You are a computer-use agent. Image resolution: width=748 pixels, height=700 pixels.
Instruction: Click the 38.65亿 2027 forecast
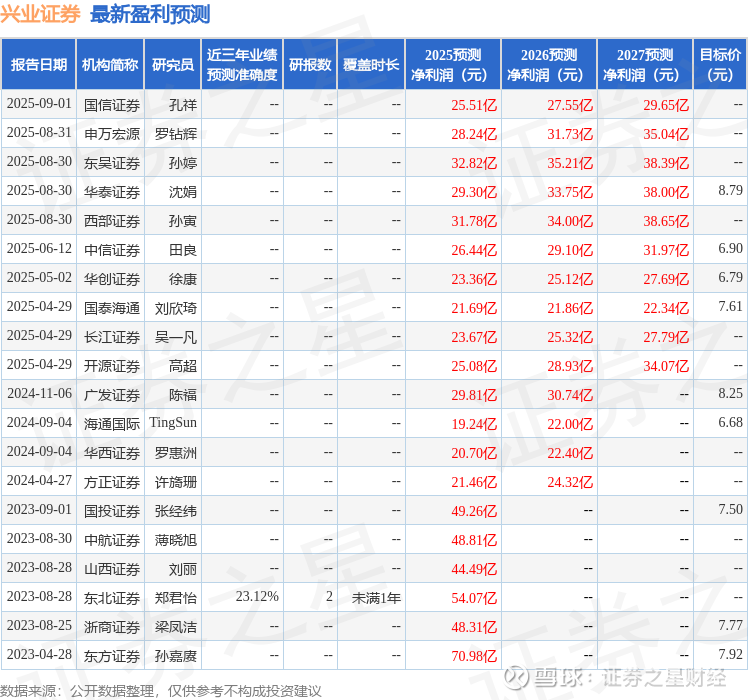666,221
